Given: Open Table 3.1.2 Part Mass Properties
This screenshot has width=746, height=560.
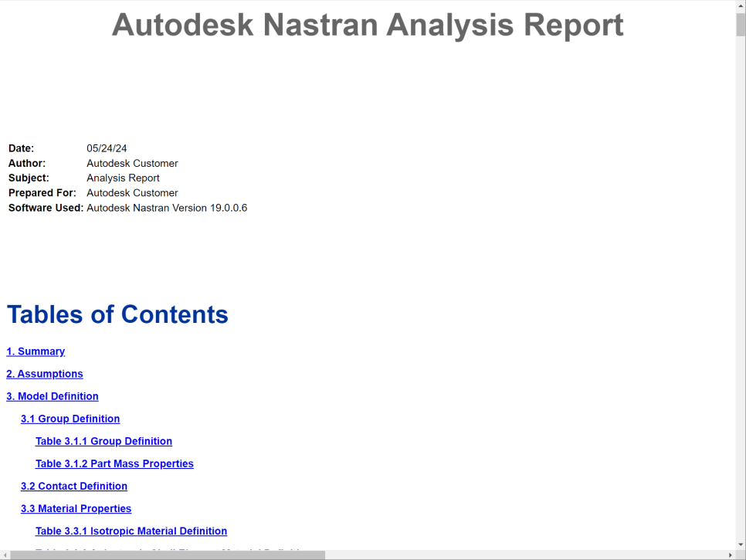Looking at the screenshot, I should (114, 463).
